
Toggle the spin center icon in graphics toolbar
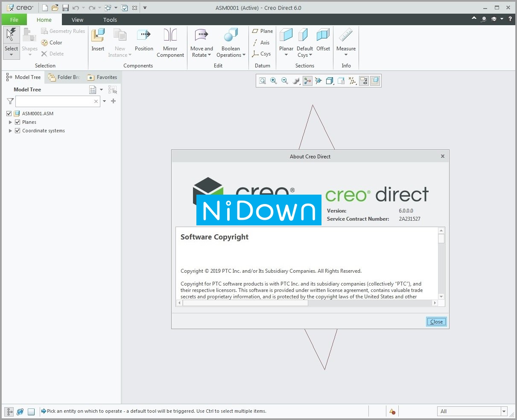[x=307, y=81]
